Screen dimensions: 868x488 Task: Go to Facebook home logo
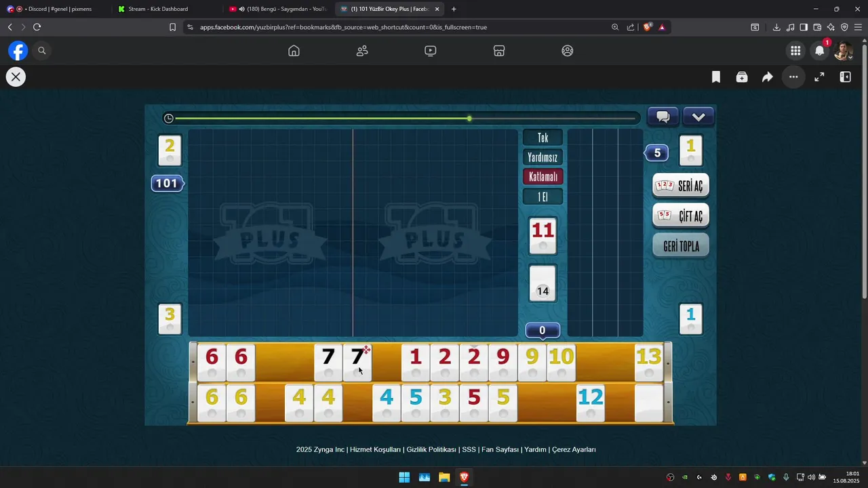[18, 51]
